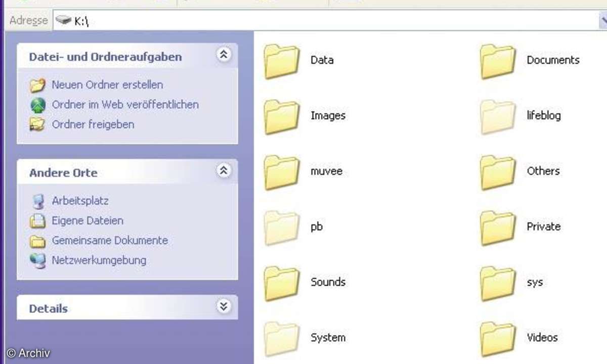Go to Arbeitsplatz
This screenshot has height=364, width=607.
(80, 201)
